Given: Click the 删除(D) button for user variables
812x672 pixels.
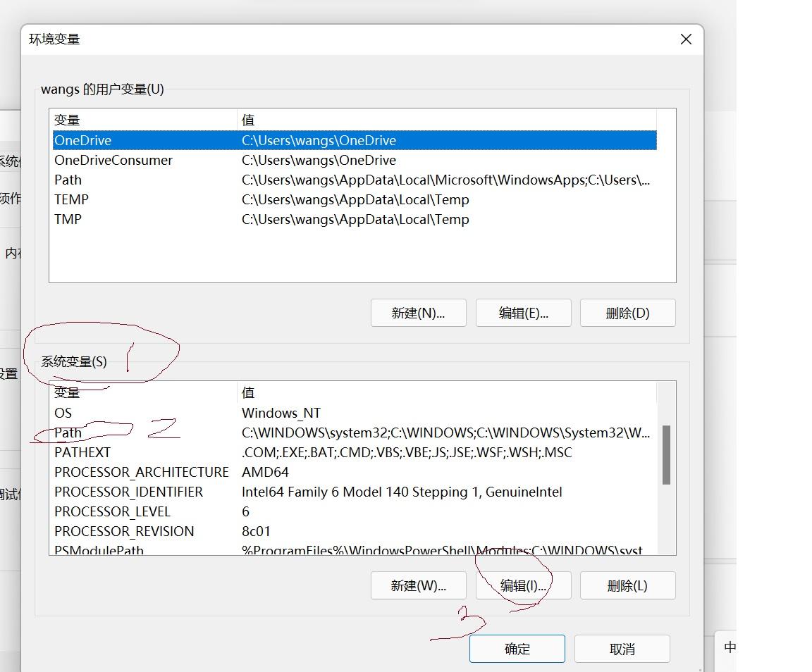Looking at the screenshot, I should (x=627, y=313).
